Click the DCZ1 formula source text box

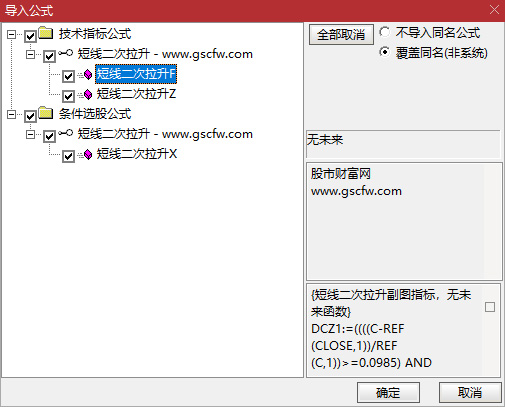point(403,330)
